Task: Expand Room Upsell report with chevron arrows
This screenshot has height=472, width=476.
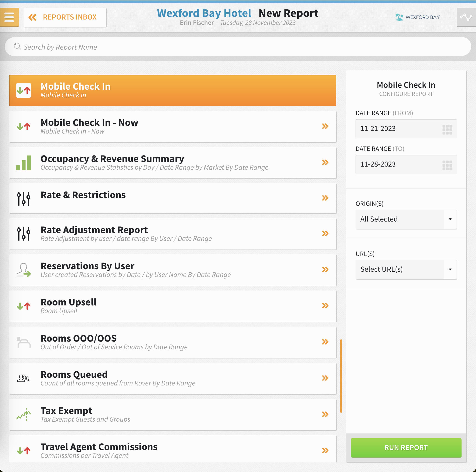Action: point(325,306)
